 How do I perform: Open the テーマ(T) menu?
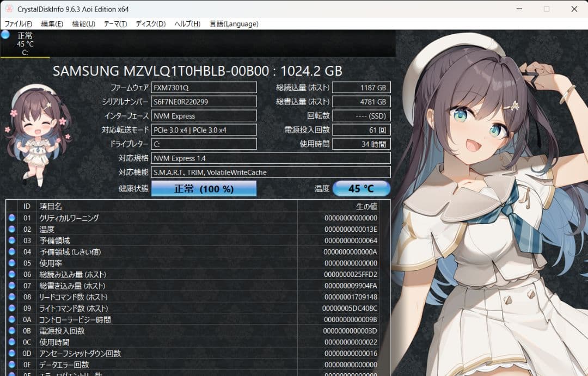pyautogui.click(x=115, y=24)
